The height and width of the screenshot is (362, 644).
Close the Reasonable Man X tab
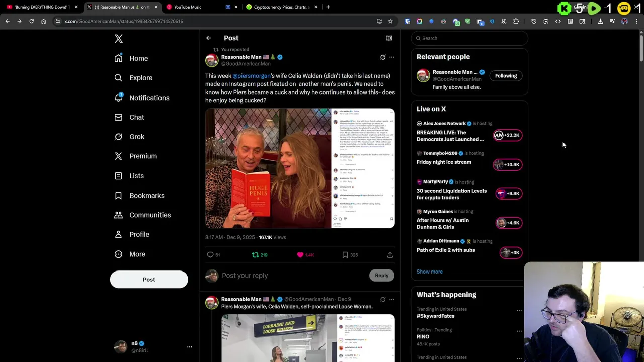(156, 7)
